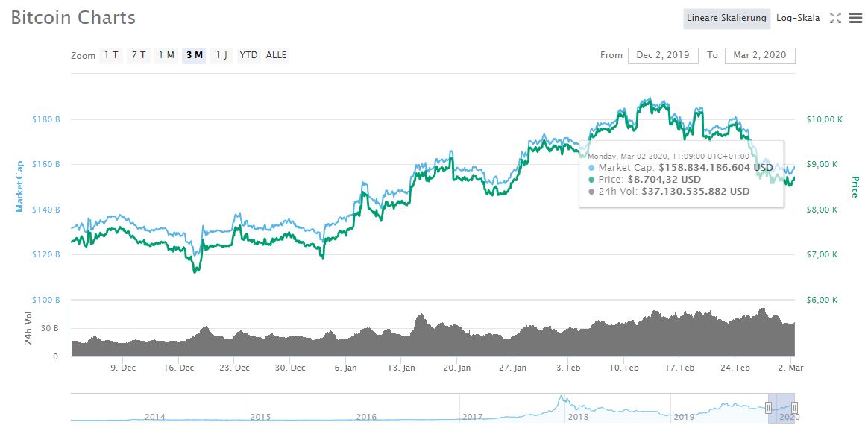This screenshot has height=434, width=868.
Task: Enable Lineare Skalierung
Action: pos(726,18)
